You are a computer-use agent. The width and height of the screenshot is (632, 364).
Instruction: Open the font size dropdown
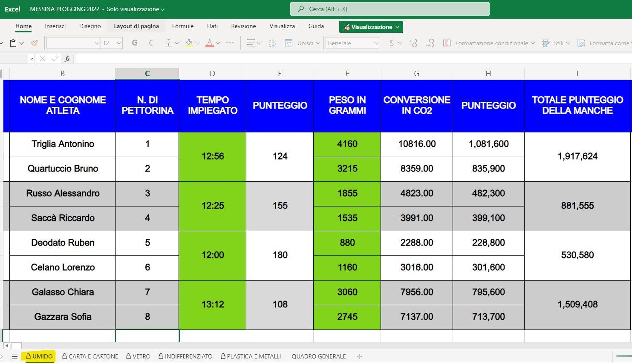tap(119, 43)
